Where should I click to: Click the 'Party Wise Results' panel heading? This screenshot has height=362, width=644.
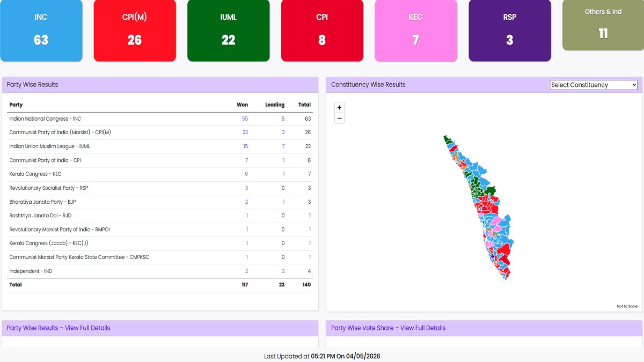(x=33, y=85)
